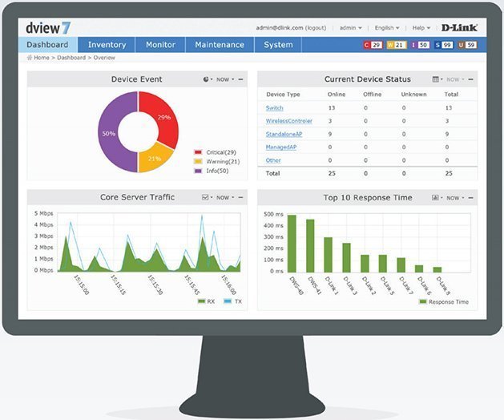Click the StandaloneAP device link
Viewport: 504px width, 420px height.
284,134
